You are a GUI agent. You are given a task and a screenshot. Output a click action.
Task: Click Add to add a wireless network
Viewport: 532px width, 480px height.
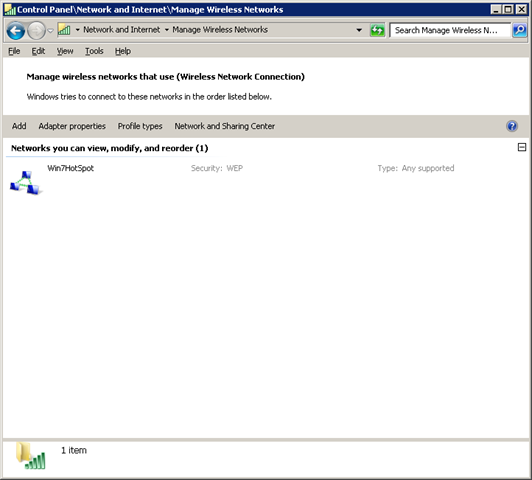click(x=19, y=126)
